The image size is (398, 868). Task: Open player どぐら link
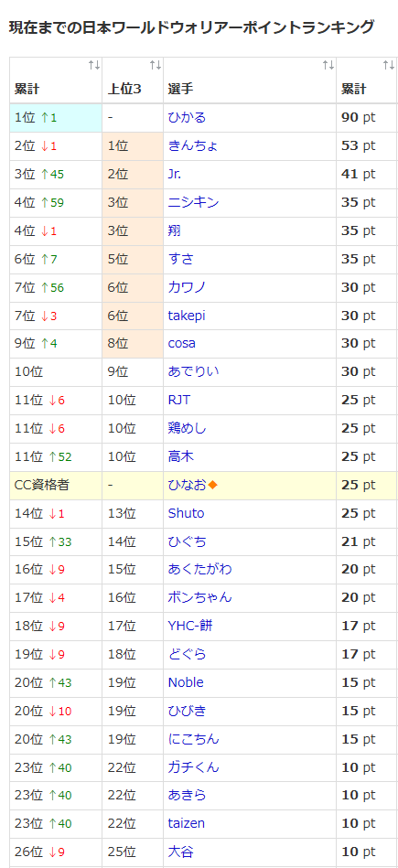(x=187, y=654)
